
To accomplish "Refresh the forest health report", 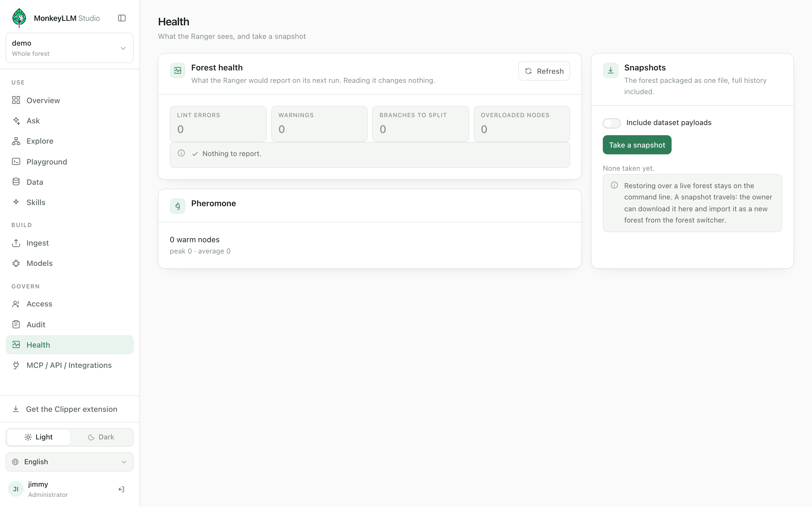I will coord(544,71).
